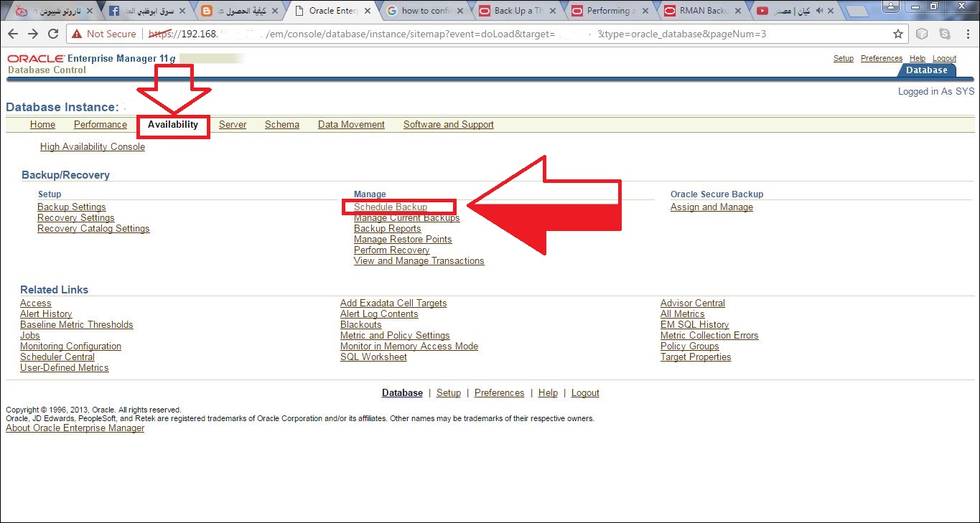This screenshot has width=980, height=523.
Task: Open High Availability Console link
Action: 93,147
